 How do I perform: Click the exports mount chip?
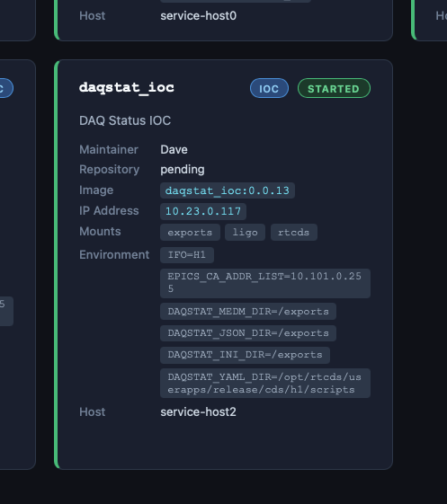point(190,233)
